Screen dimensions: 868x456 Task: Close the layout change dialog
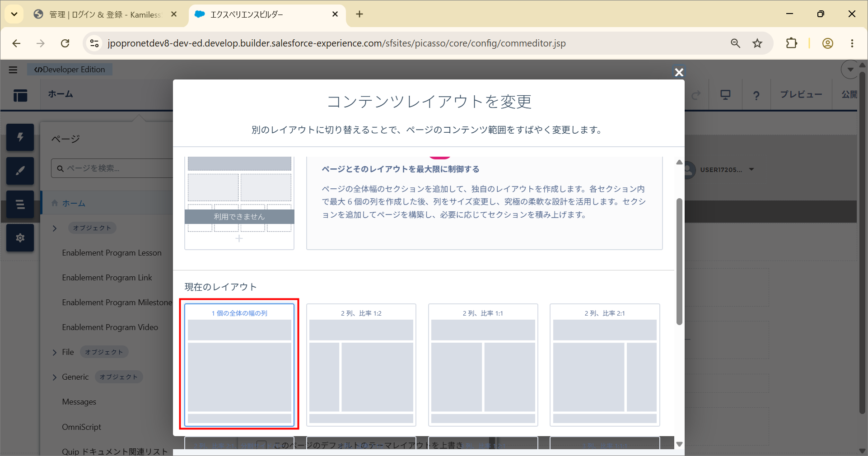click(x=679, y=72)
